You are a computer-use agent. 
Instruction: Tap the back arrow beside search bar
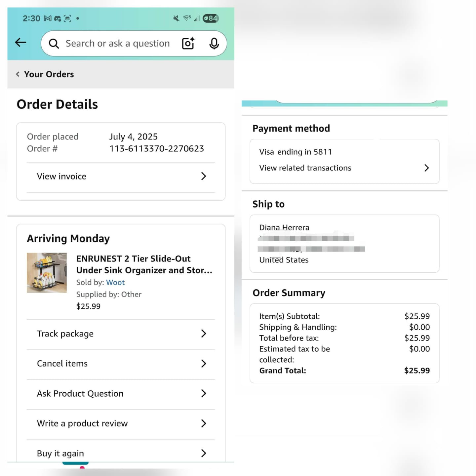(20, 42)
